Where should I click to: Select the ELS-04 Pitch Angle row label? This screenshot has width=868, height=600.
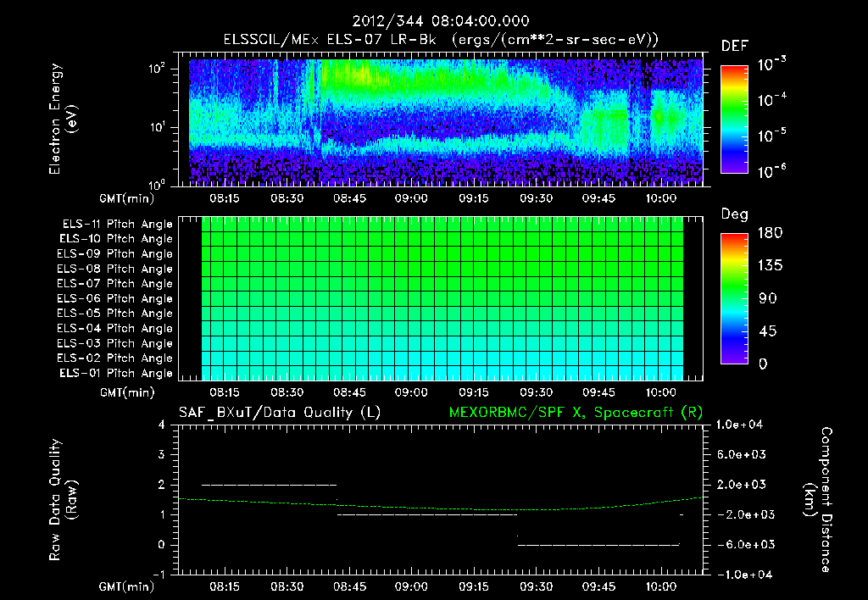click(114, 328)
